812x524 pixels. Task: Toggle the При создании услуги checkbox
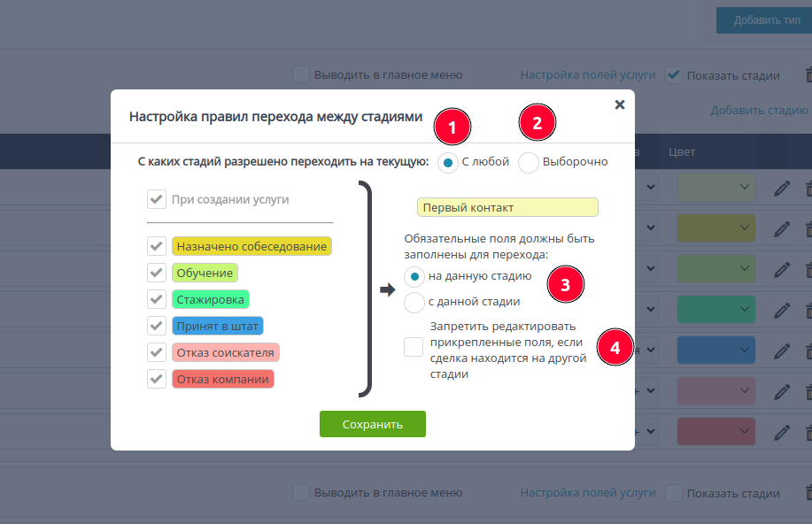coord(157,199)
